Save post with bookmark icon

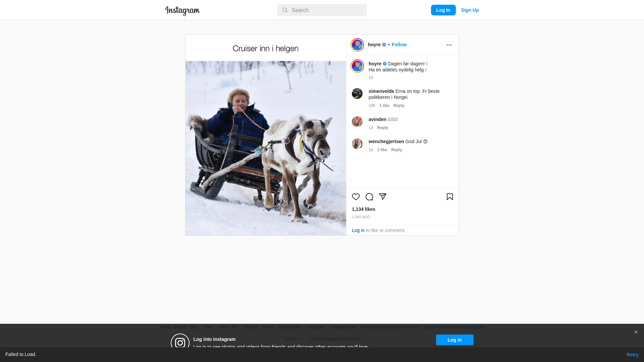pyautogui.click(x=450, y=197)
